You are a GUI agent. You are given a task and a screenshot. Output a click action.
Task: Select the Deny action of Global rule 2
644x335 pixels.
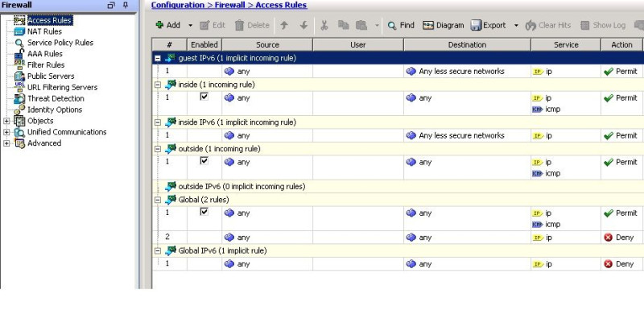click(619, 238)
